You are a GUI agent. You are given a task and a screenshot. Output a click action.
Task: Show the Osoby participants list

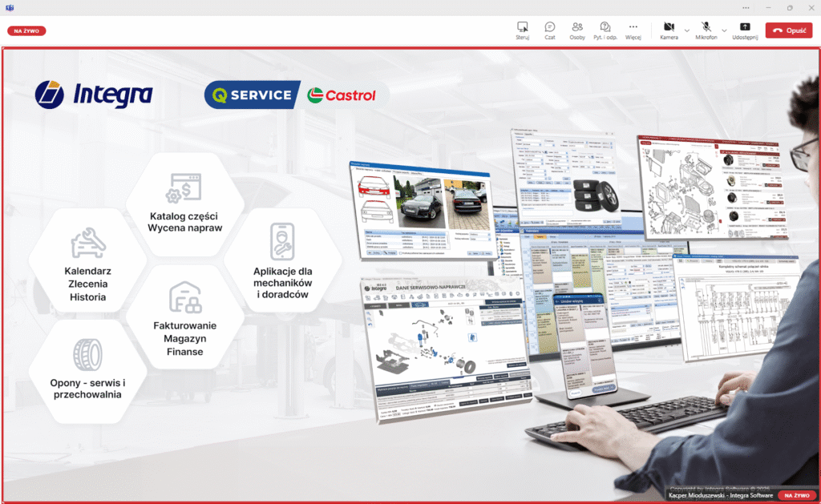point(577,31)
